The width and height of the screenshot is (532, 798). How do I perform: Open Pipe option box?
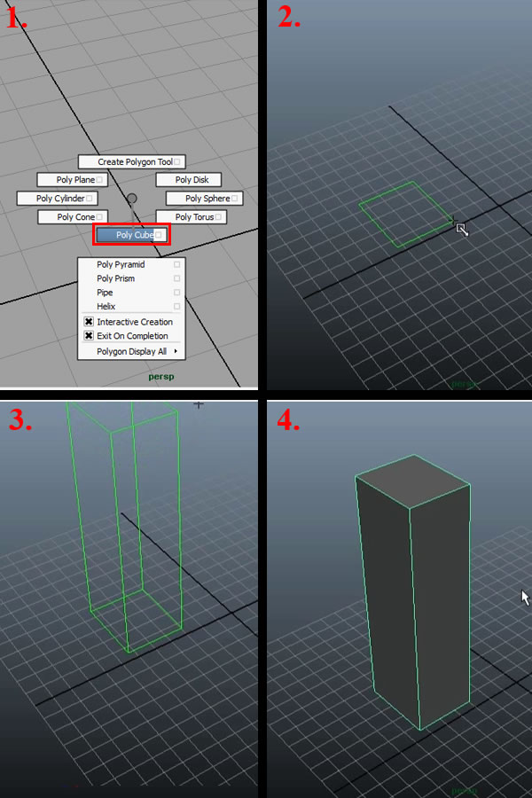(x=177, y=293)
